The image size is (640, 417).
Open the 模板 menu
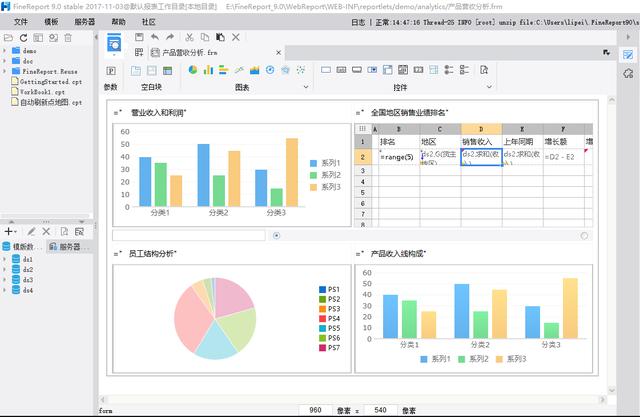(x=51, y=22)
